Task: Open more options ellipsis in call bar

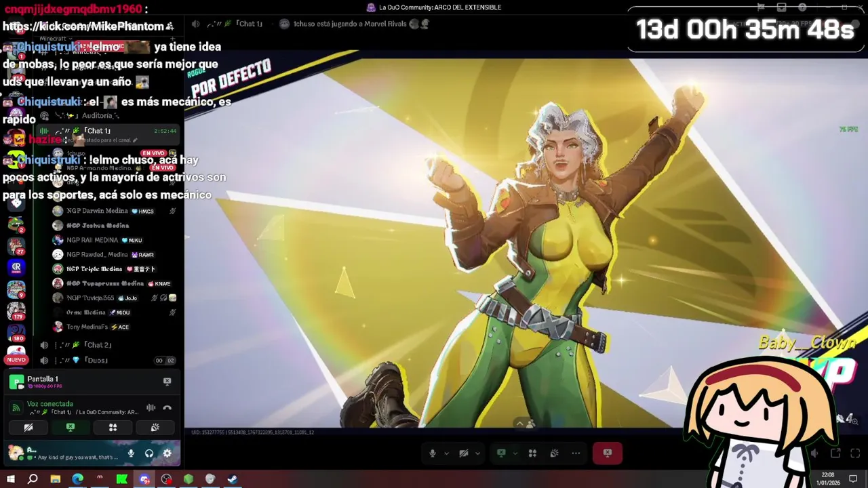Action: click(x=576, y=453)
